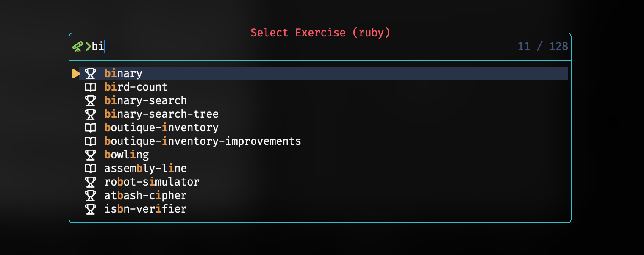The width and height of the screenshot is (644, 255).
Task: Open the atbash-cipher exercise
Action: [x=145, y=196]
